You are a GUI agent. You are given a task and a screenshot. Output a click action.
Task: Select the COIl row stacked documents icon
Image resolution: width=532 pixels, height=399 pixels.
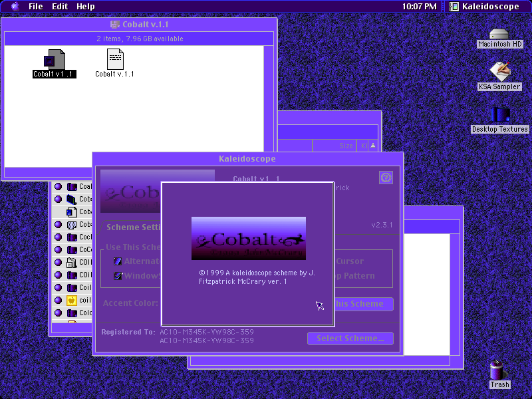click(x=72, y=262)
